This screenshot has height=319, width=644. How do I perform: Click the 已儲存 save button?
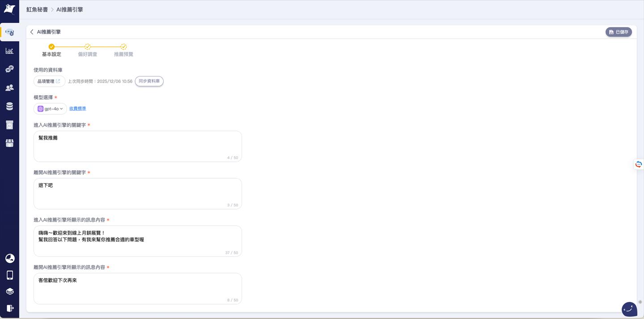click(619, 32)
